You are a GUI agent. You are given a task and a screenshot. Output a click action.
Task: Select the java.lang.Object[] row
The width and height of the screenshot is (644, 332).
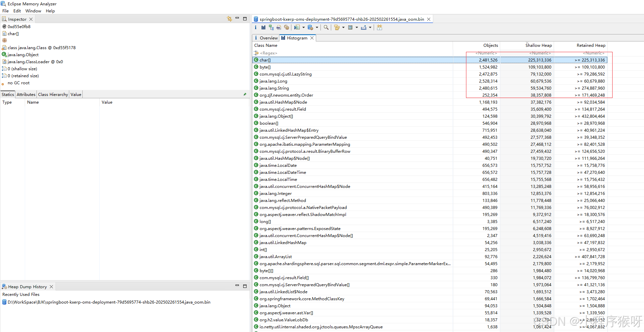430,116
